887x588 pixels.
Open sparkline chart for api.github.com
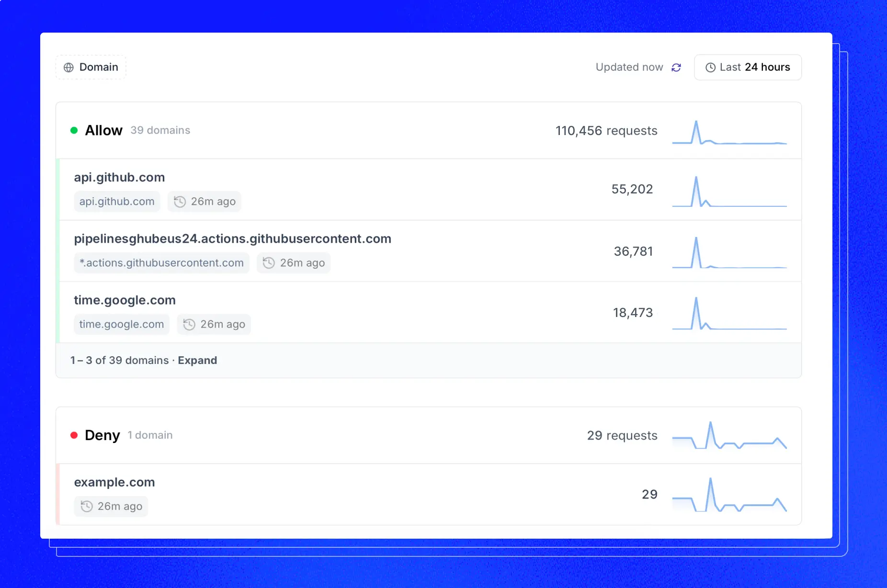point(729,192)
